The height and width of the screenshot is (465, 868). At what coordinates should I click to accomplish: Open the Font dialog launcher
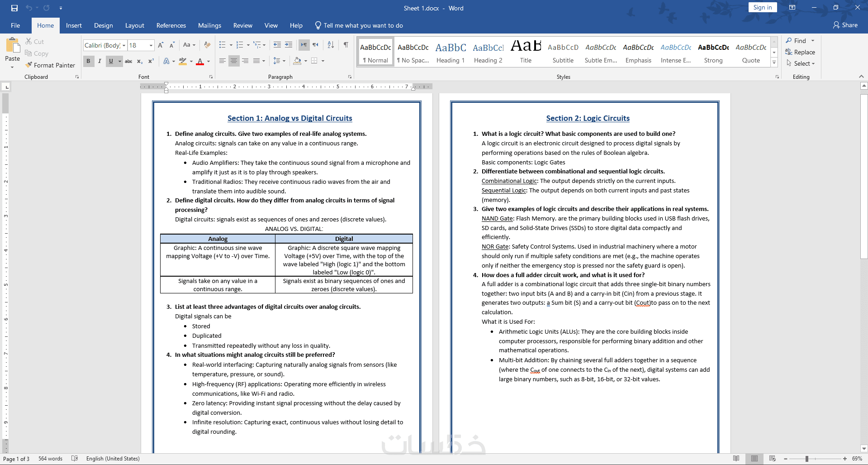[211, 77]
